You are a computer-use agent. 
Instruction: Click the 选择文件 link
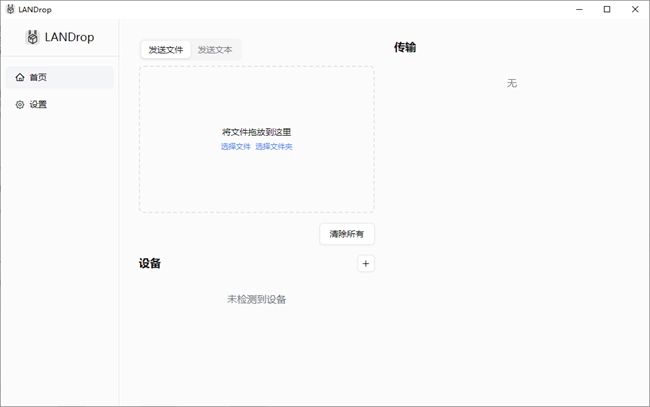[x=236, y=147]
